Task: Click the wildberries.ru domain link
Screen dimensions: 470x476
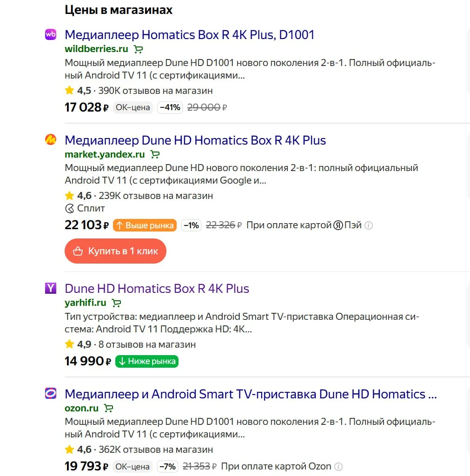Action: (96, 49)
